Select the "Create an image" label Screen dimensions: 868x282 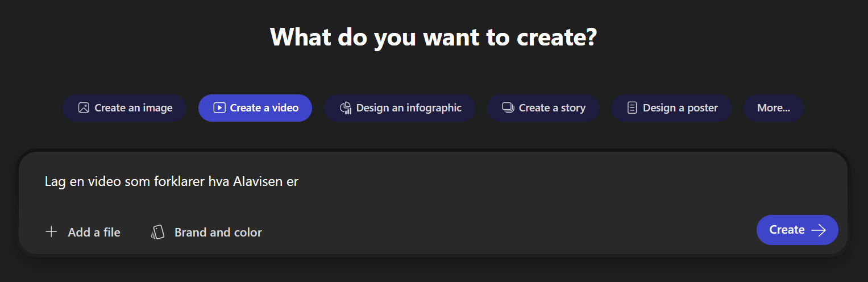[x=134, y=108]
